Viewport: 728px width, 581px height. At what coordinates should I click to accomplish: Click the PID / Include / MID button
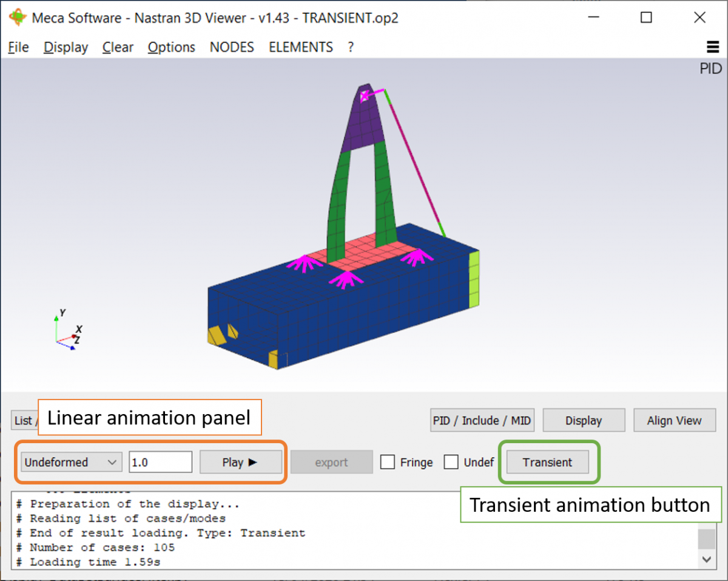tap(482, 420)
